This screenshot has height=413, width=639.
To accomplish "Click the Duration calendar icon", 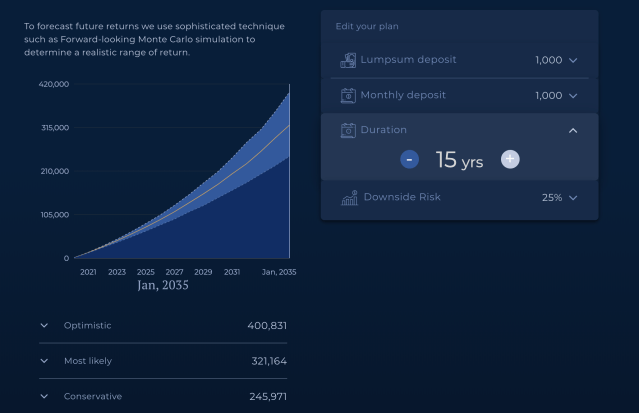I will tap(348, 130).
